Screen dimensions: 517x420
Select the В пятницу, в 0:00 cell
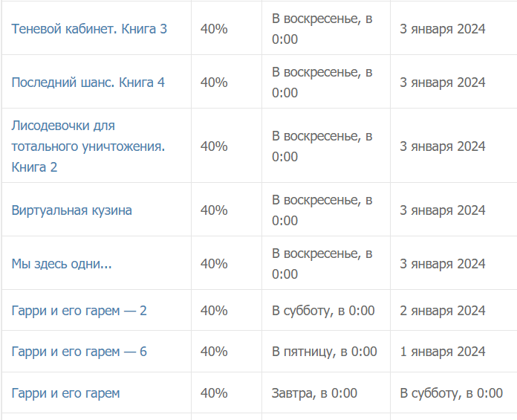[325, 352]
